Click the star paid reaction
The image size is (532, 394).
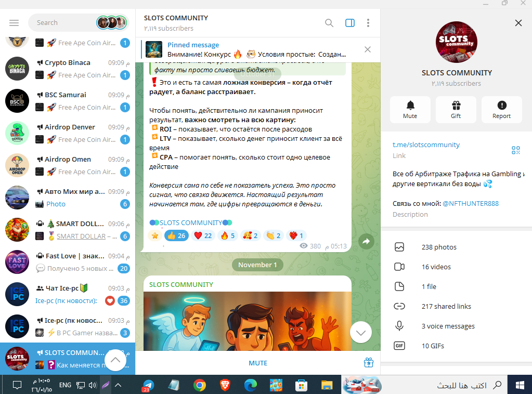[x=155, y=235]
